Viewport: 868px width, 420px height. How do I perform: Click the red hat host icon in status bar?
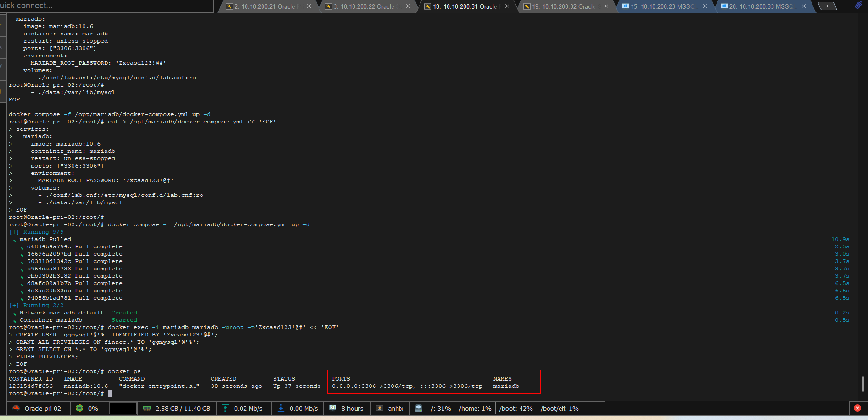16,408
